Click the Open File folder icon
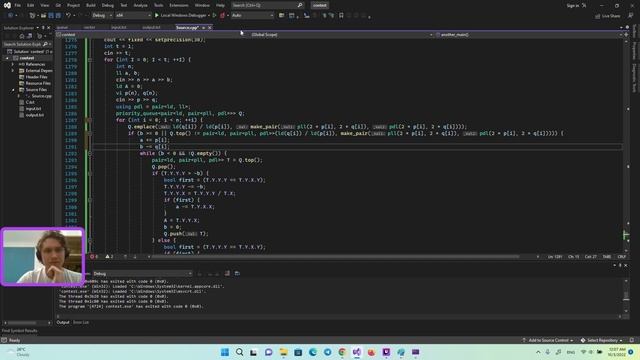The height and width of the screenshot is (360, 640). (43, 16)
